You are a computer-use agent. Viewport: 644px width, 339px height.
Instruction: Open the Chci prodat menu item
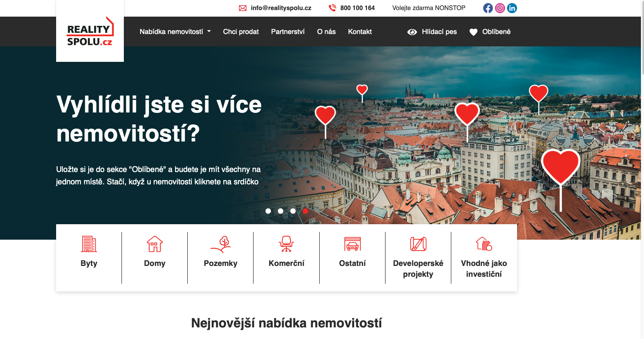[241, 32]
